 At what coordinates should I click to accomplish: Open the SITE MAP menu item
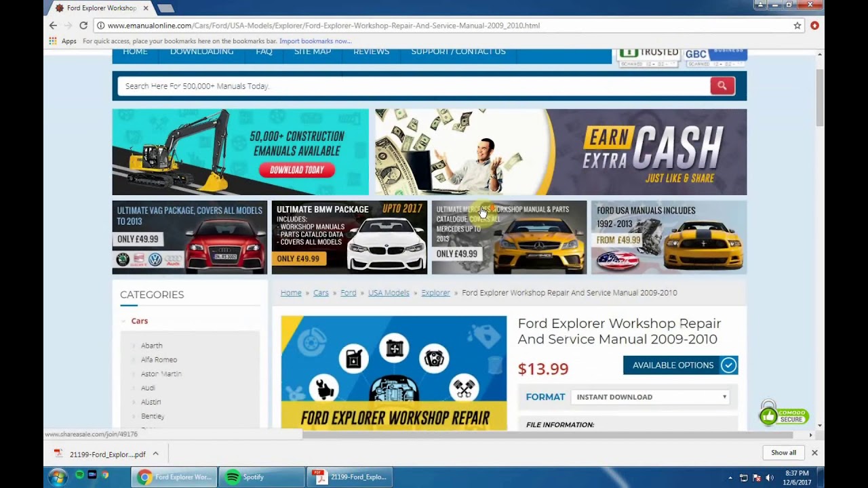(313, 52)
